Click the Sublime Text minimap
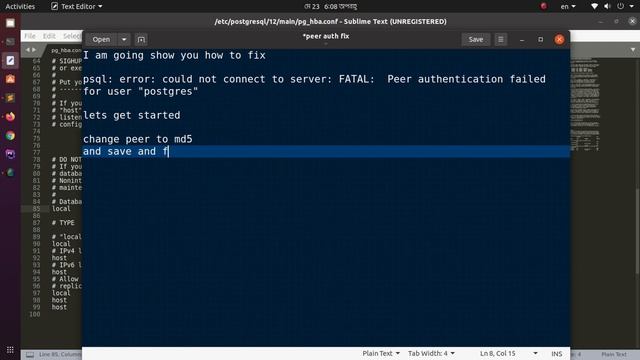 pyautogui.click(x=584, y=104)
